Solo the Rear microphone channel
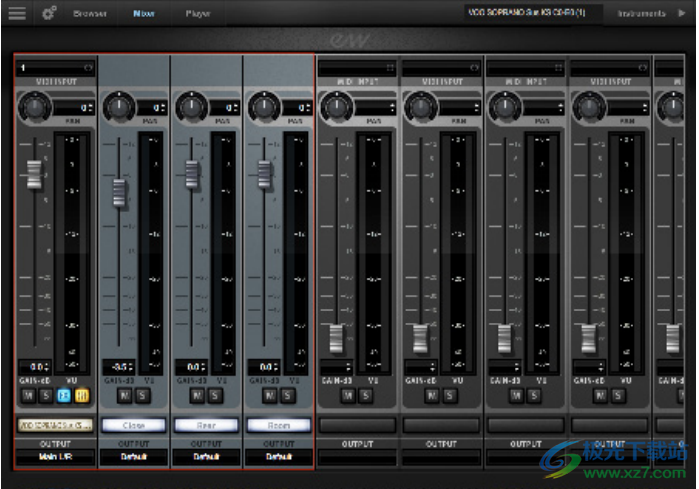The width and height of the screenshot is (699, 489). [215, 395]
